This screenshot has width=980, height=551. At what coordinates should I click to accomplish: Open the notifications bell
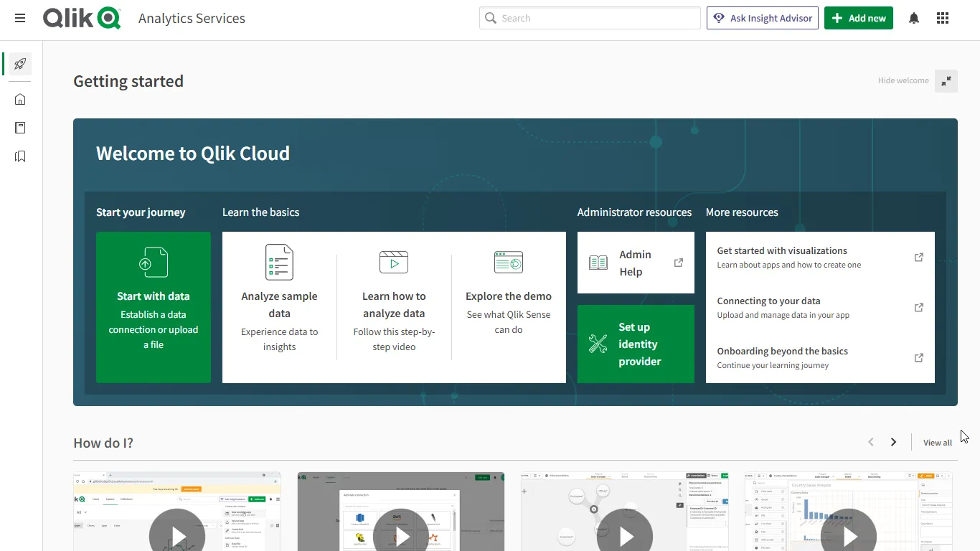(x=914, y=17)
